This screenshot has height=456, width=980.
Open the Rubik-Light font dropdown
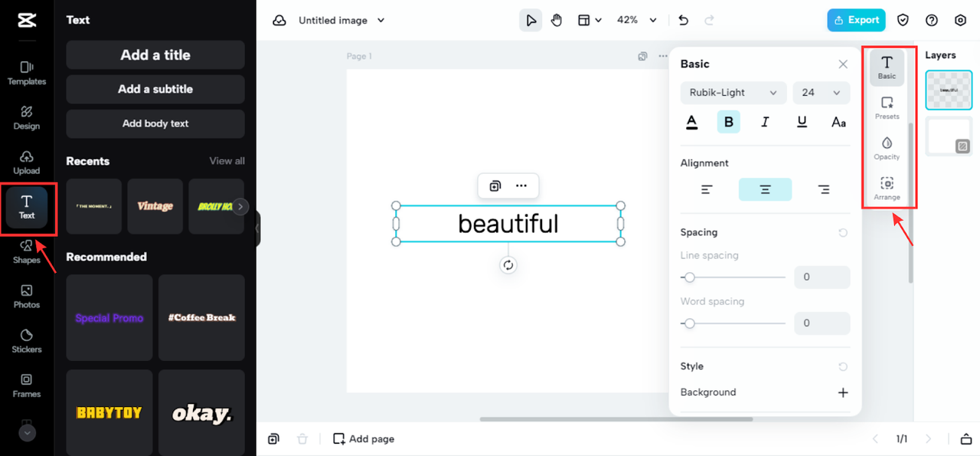(733, 93)
